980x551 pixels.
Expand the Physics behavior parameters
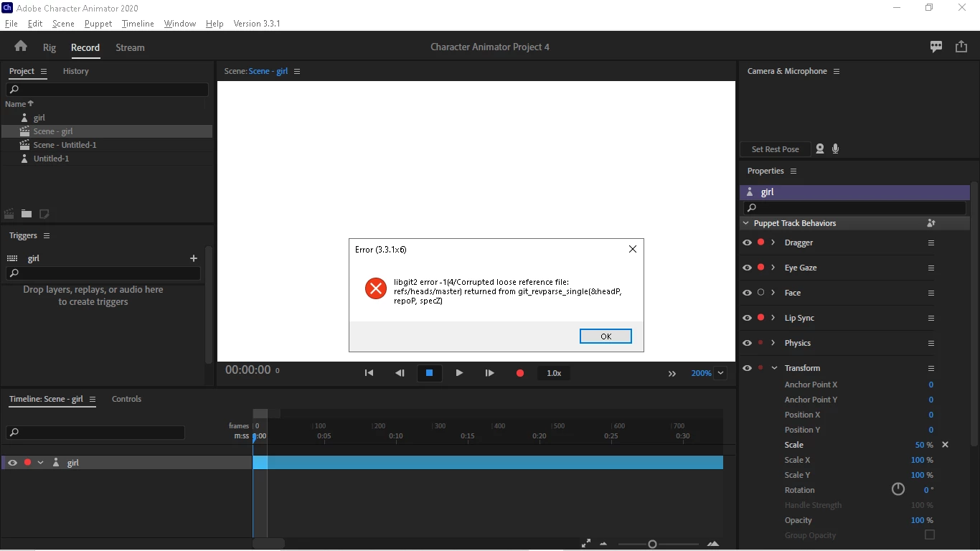coord(773,343)
